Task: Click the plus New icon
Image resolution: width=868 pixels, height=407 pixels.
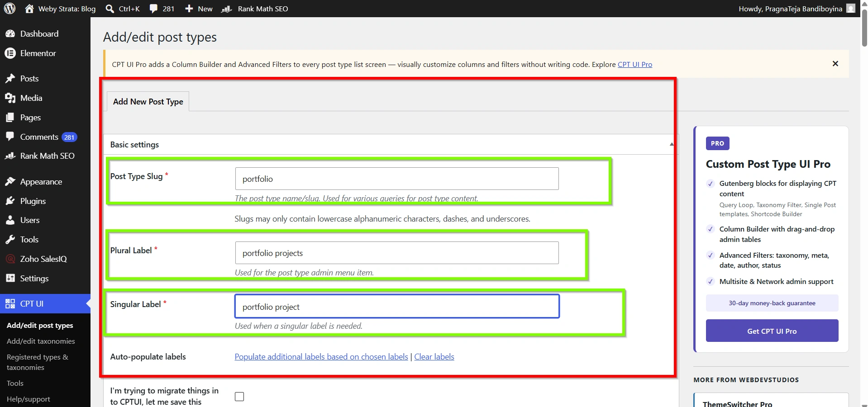Action: pyautogui.click(x=189, y=9)
